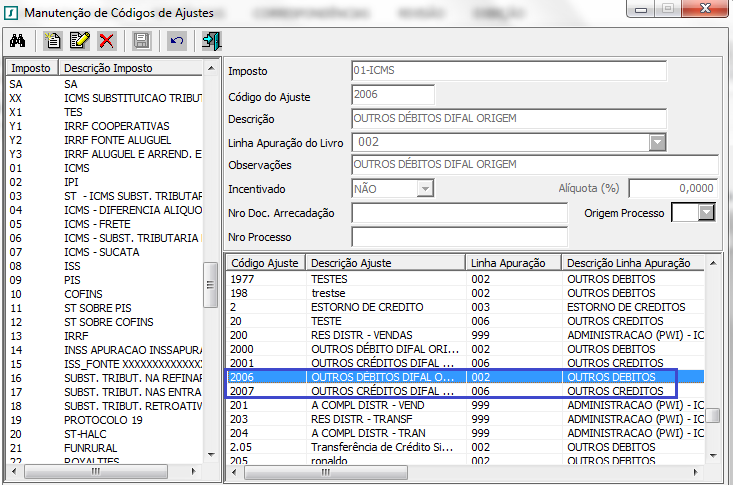
Task: Click the exit door icon
Action: pos(211,41)
